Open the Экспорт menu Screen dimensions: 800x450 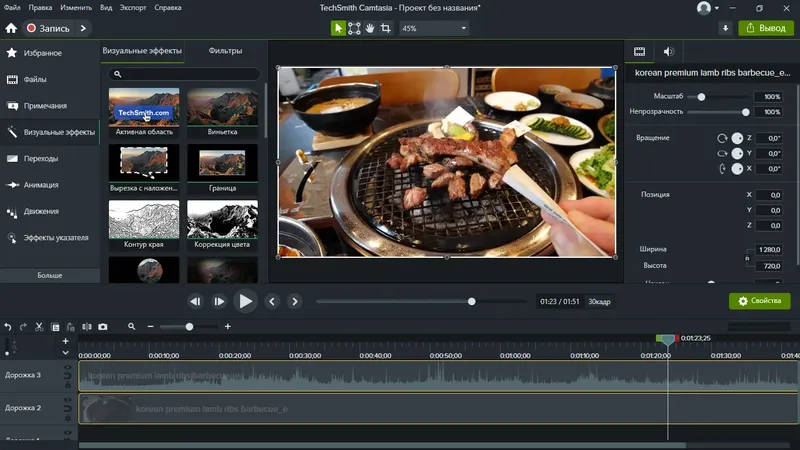coord(132,8)
